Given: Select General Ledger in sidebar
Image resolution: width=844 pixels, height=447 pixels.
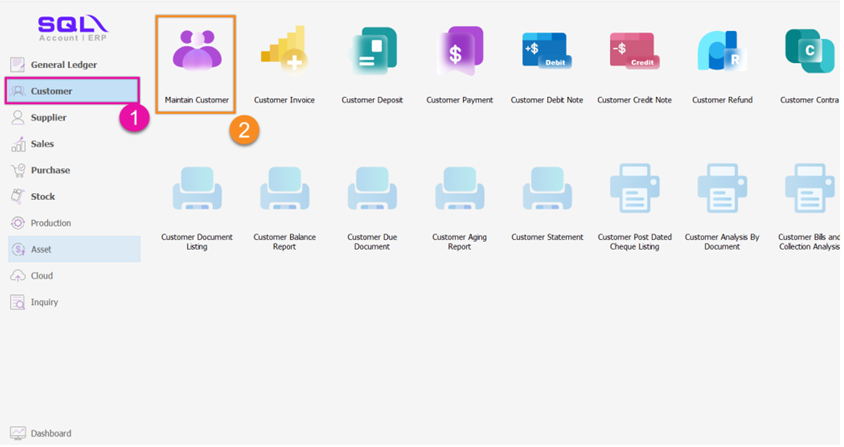Looking at the screenshot, I should (x=63, y=65).
